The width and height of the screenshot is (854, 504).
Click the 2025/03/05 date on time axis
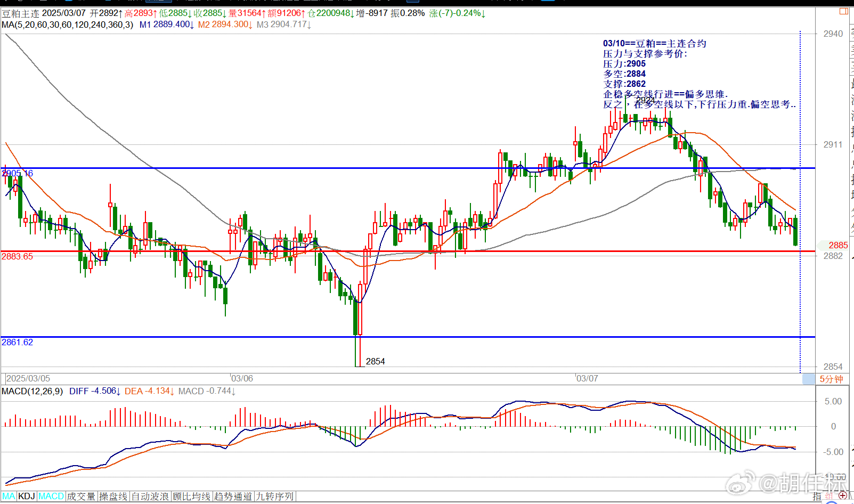point(28,378)
